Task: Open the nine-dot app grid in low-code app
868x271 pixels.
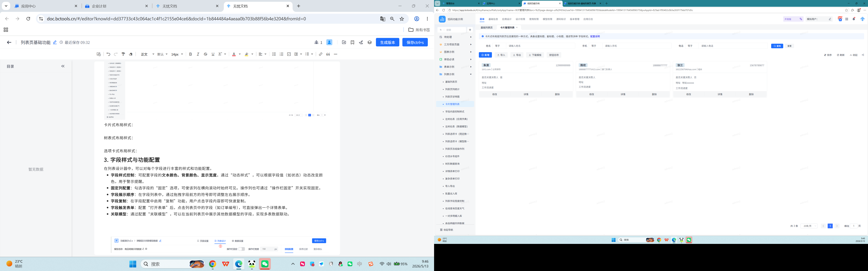Action: pos(847,19)
